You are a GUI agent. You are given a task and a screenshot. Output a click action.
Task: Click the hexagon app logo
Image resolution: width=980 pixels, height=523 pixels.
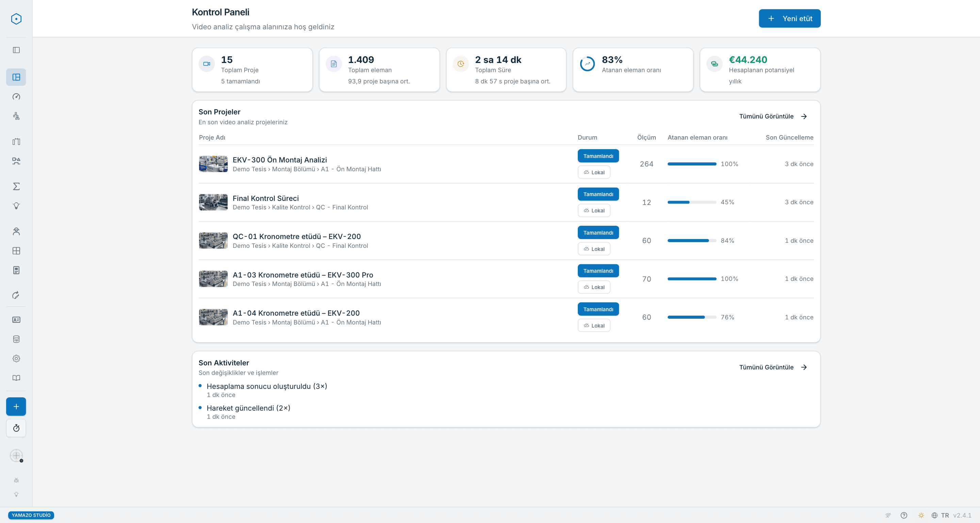[16, 19]
